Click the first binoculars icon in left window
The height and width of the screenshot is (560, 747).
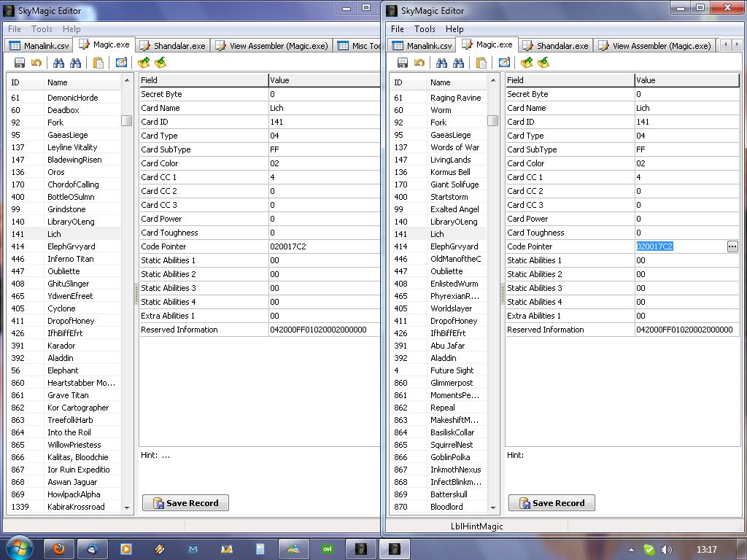(x=58, y=63)
